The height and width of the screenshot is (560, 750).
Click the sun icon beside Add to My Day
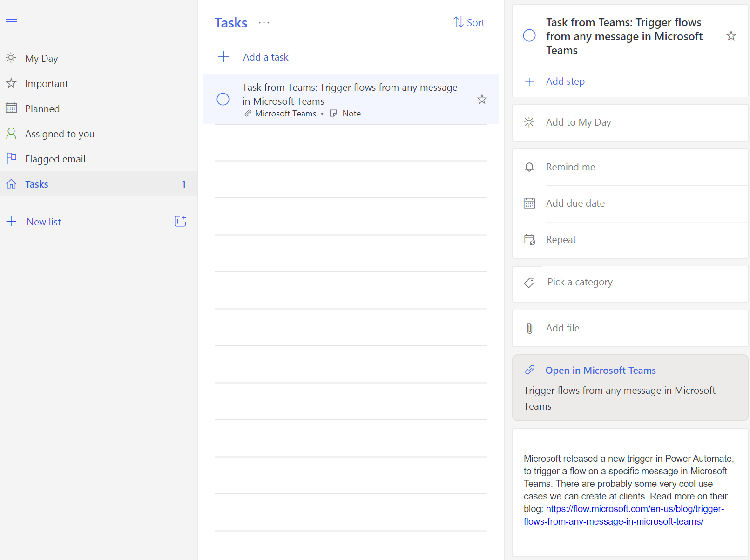point(529,122)
